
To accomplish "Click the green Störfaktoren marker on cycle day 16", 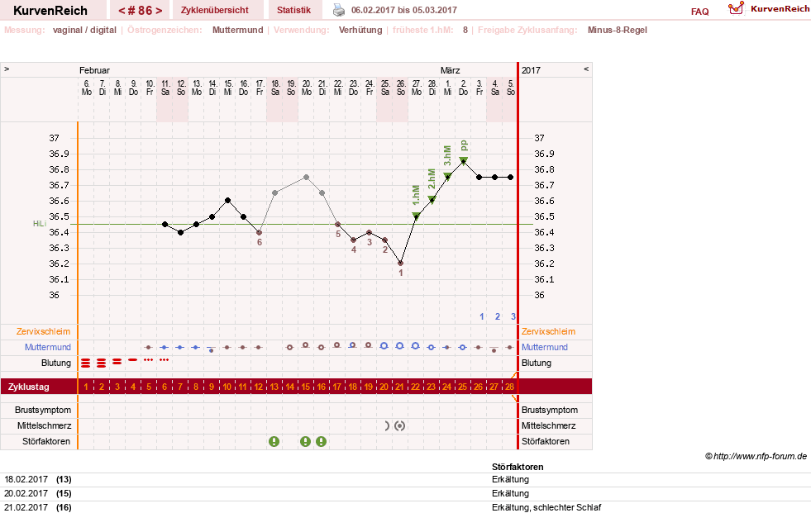I will click(x=322, y=441).
